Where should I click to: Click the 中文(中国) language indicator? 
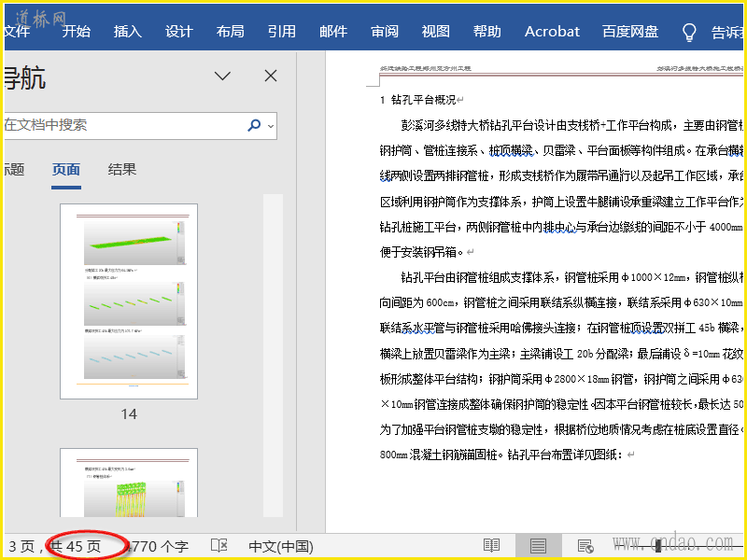(281, 546)
